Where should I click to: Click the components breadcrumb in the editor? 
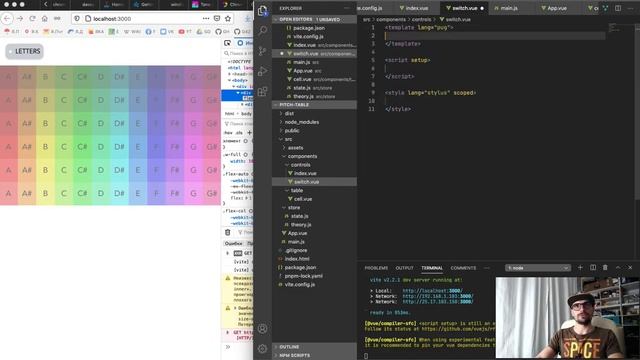tap(391, 19)
